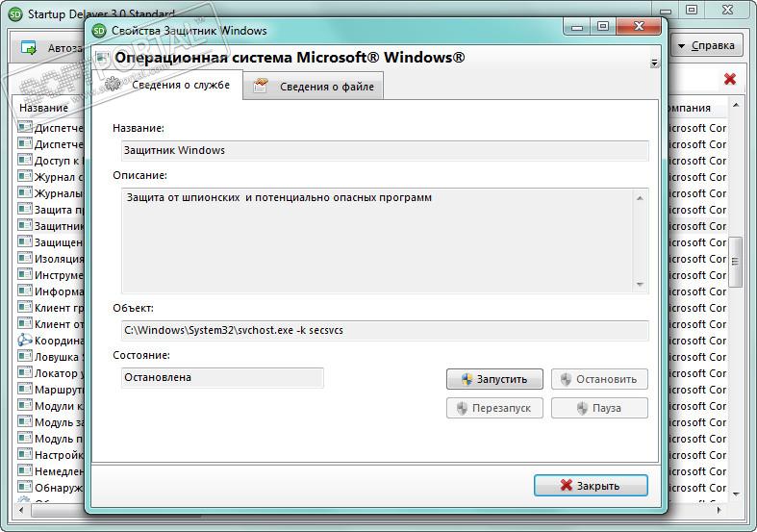Switch to Сведения о службе tab
This screenshot has height=532, width=757.
(167, 85)
